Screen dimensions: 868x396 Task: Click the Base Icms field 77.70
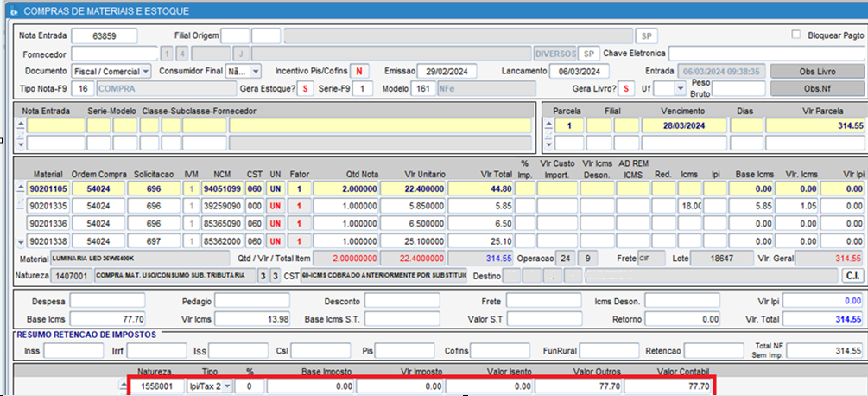pyautogui.click(x=107, y=319)
